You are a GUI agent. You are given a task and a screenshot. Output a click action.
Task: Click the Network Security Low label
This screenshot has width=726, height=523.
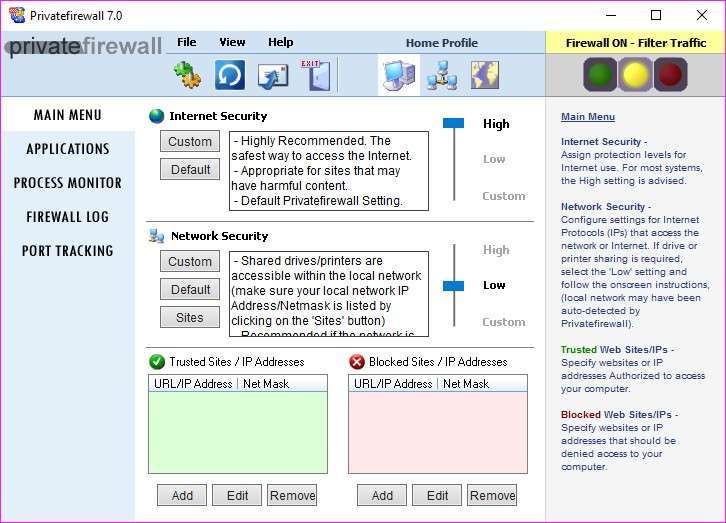click(x=494, y=285)
